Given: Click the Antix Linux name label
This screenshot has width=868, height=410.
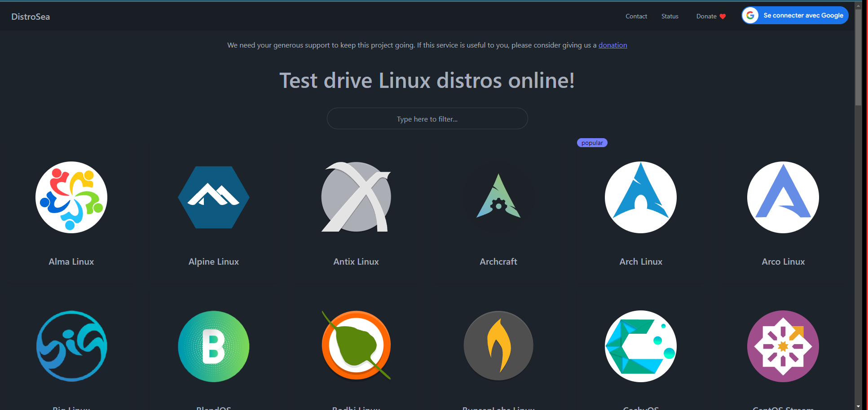Looking at the screenshot, I should pos(356,262).
